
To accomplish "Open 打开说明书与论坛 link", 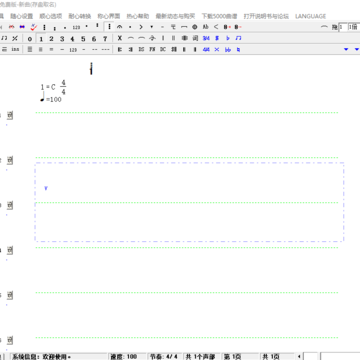I will tap(266, 16).
